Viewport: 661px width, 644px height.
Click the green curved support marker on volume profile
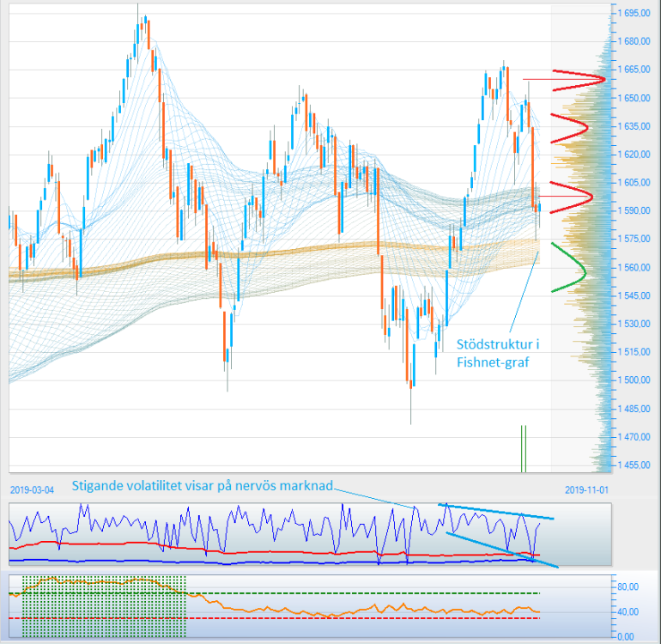pos(568,267)
